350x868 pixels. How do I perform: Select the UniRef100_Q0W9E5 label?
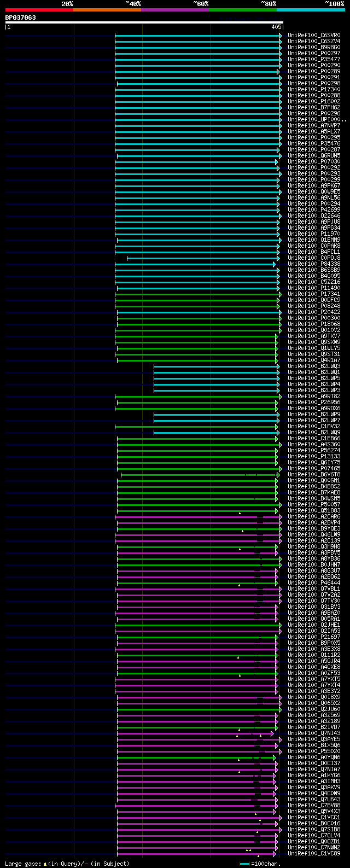coord(314,191)
